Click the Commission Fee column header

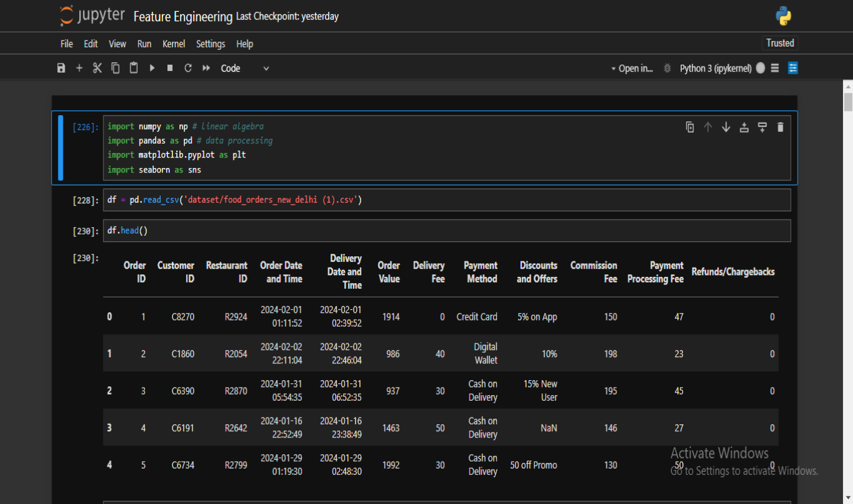click(x=593, y=272)
